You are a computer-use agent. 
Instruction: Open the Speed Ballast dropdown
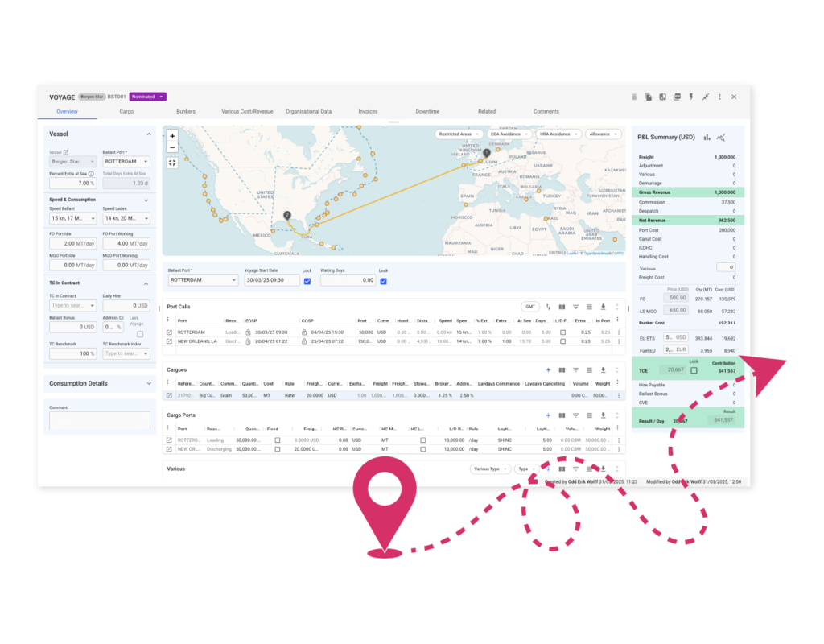[x=72, y=218]
